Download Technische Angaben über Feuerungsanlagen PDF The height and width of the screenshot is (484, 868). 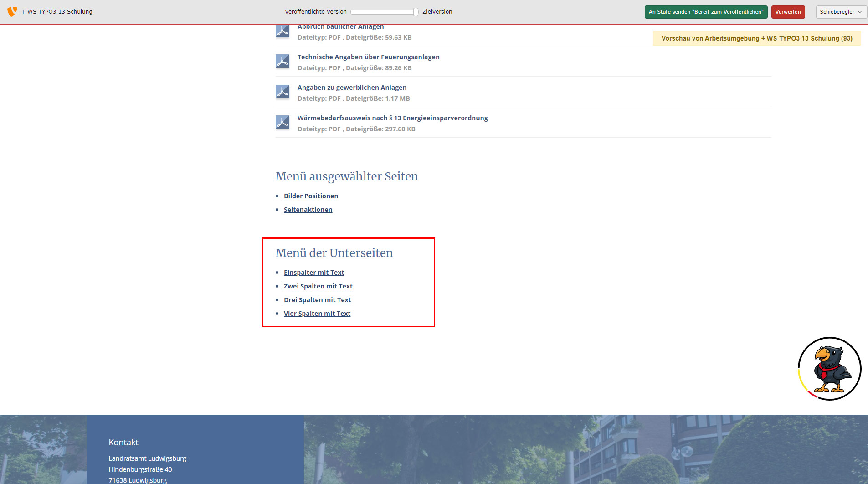tap(368, 57)
